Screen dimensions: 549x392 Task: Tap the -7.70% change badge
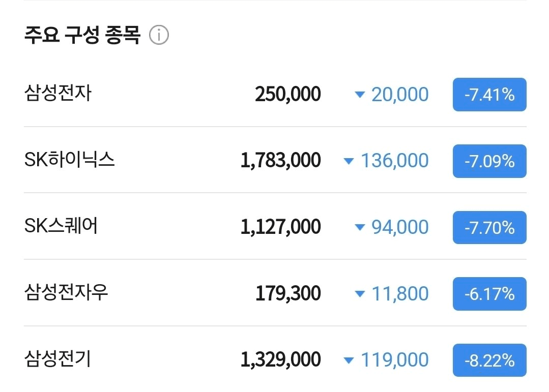click(489, 227)
